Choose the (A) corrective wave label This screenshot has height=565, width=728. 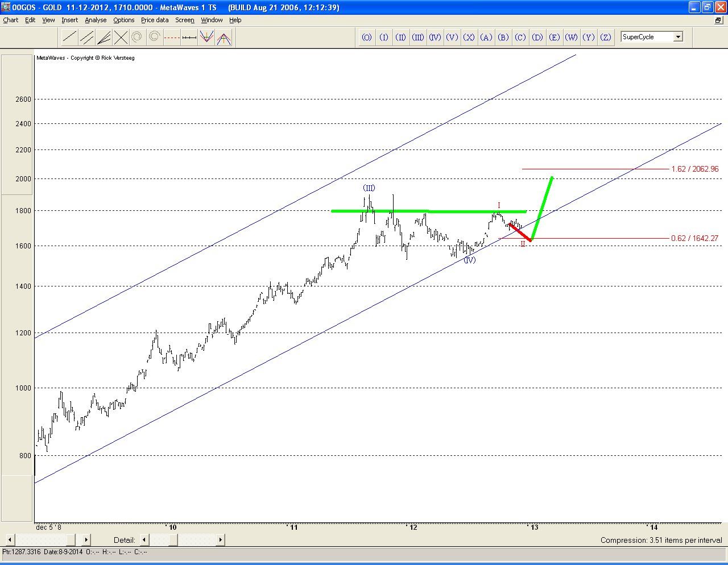486,37
